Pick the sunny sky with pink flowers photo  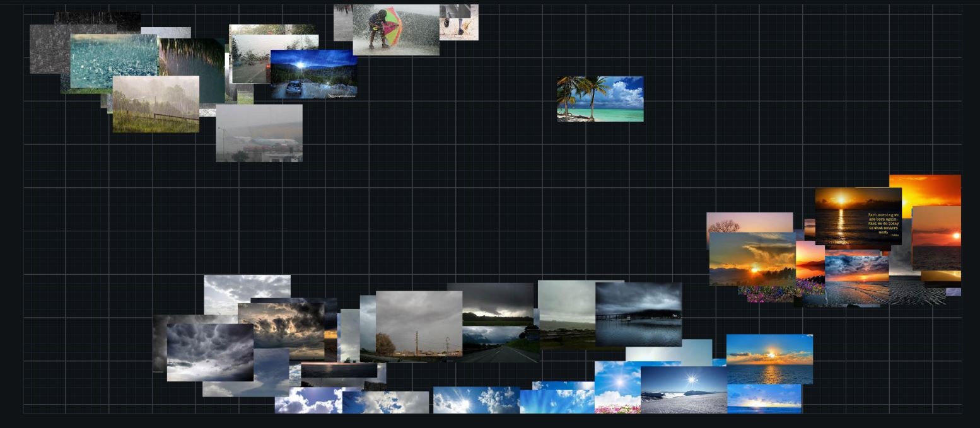point(617,388)
